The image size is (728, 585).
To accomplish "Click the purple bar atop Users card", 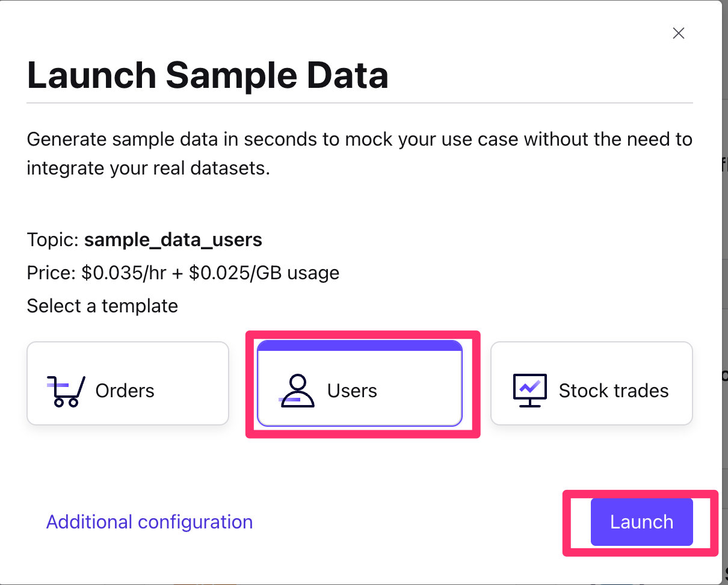I will [x=359, y=346].
